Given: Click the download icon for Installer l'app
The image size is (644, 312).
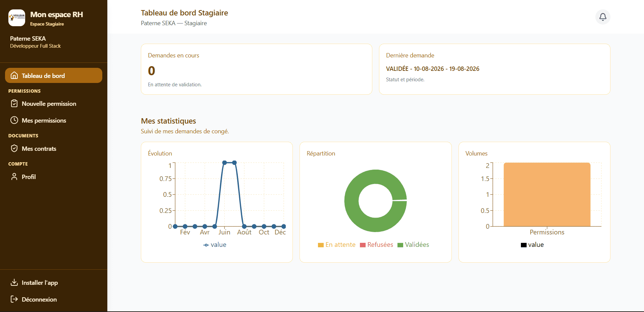Looking at the screenshot, I should 14,282.
